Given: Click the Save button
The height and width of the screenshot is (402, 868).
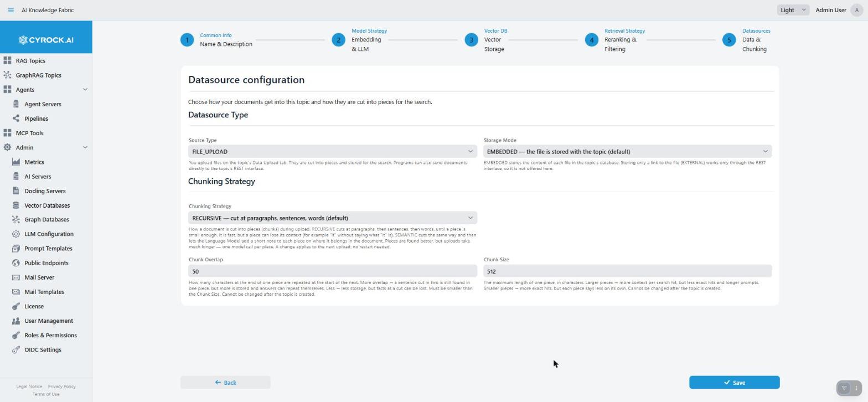Looking at the screenshot, I should coord(734,383).
